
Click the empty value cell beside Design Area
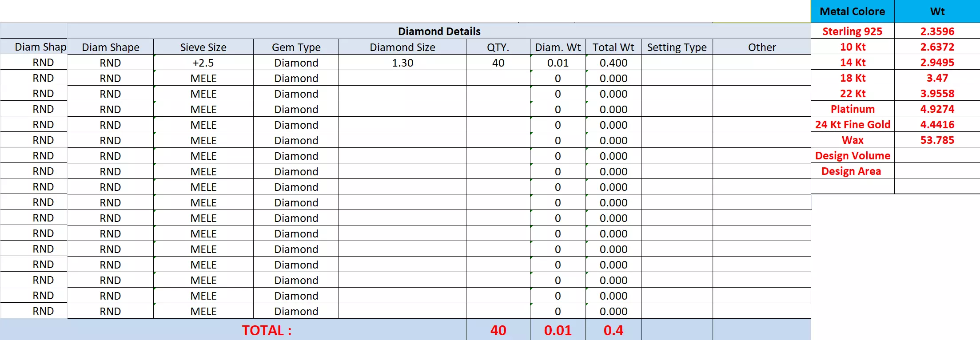pos(937,171)
